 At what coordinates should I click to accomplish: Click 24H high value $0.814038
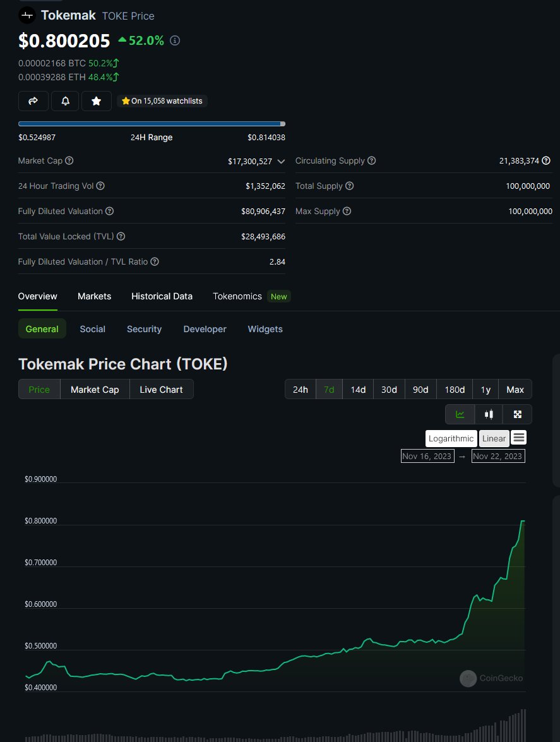point(266,137)
